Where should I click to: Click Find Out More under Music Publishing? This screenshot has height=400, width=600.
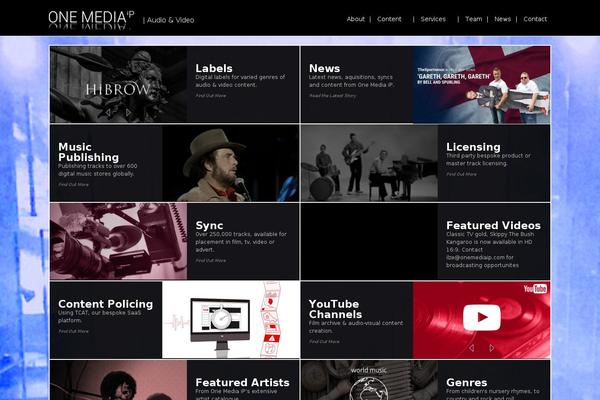(73, 184)
